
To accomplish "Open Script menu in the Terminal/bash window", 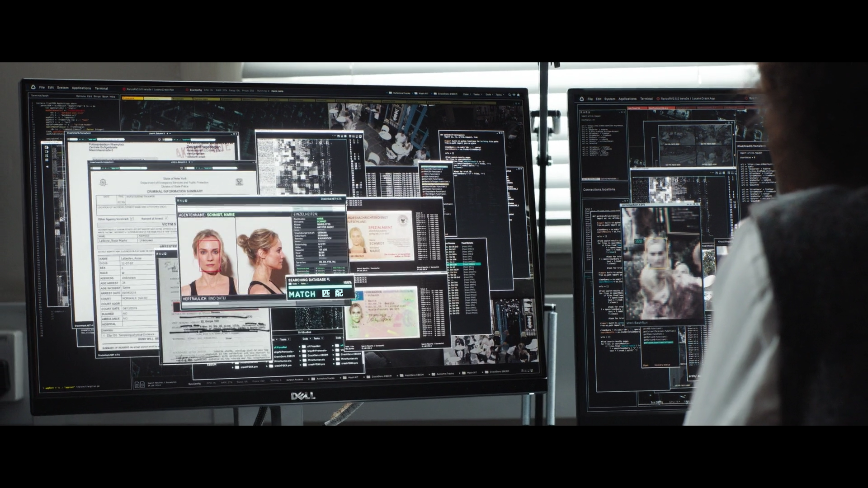I will (97, 96).
